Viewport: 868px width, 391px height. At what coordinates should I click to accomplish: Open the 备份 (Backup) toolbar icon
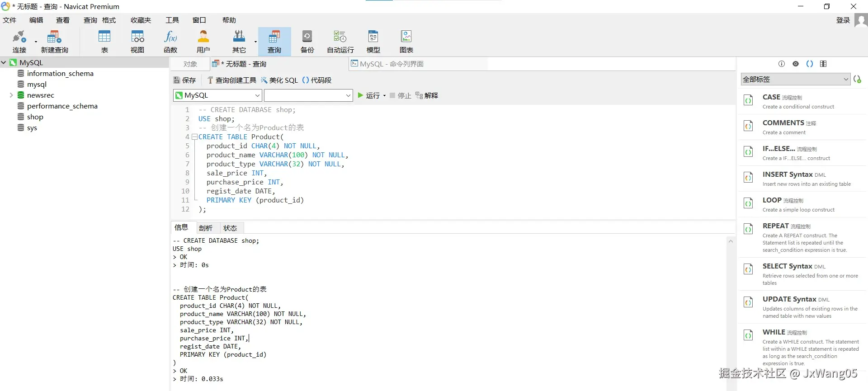pos(307,42)
